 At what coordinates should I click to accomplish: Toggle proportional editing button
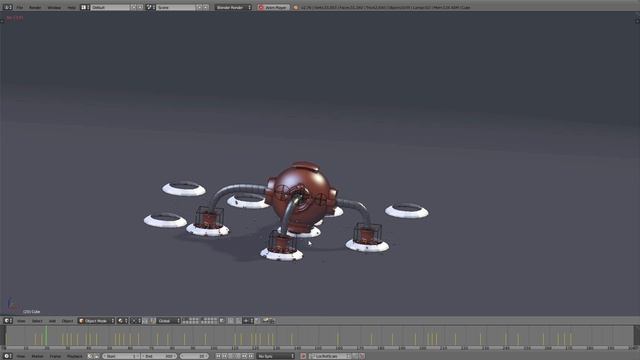pos(230,321)
